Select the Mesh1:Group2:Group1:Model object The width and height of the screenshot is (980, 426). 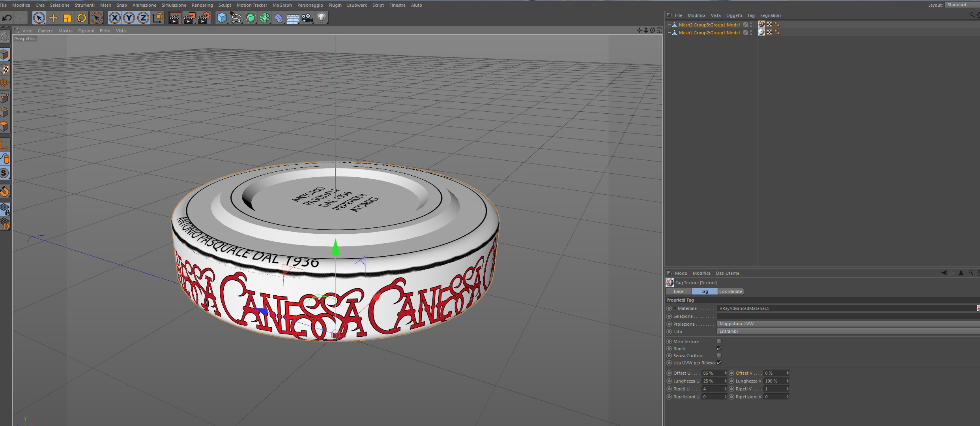point(709,32)
